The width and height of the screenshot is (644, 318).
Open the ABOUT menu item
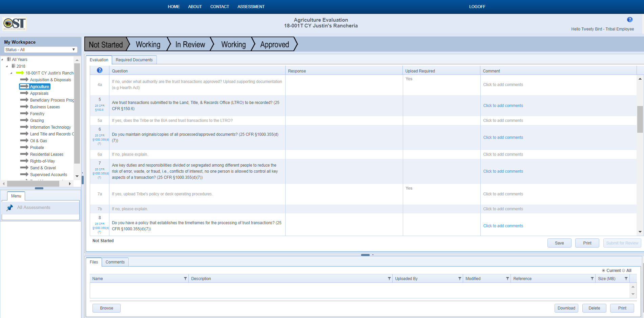[195, 7]
